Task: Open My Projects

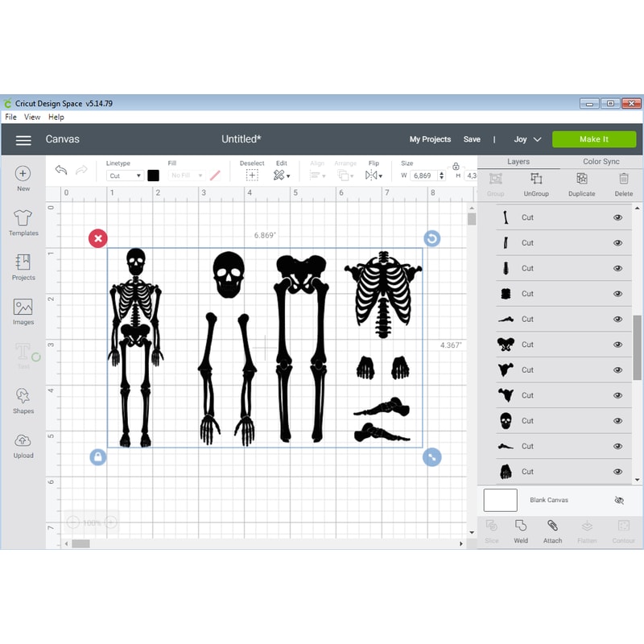Action: [x=430, y=138]
